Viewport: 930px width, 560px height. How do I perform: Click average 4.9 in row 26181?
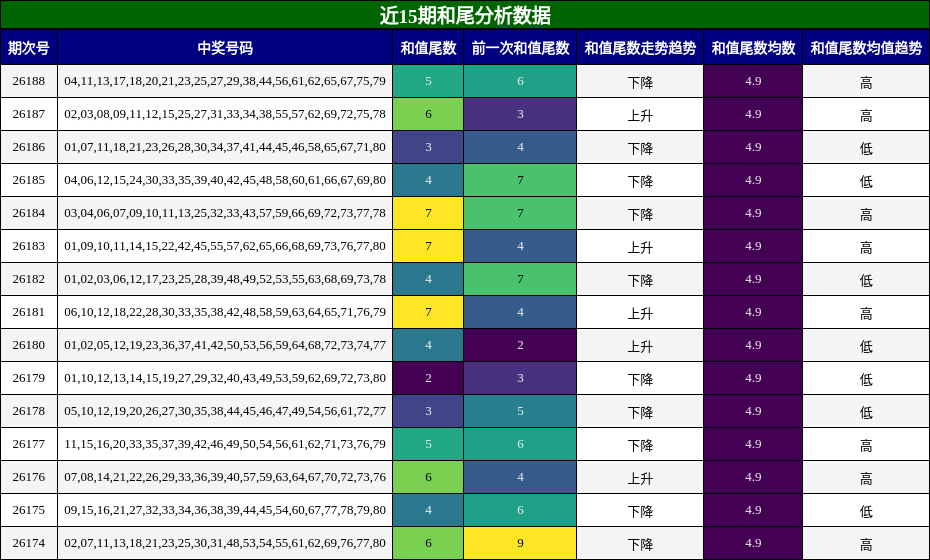click(753, 312)
